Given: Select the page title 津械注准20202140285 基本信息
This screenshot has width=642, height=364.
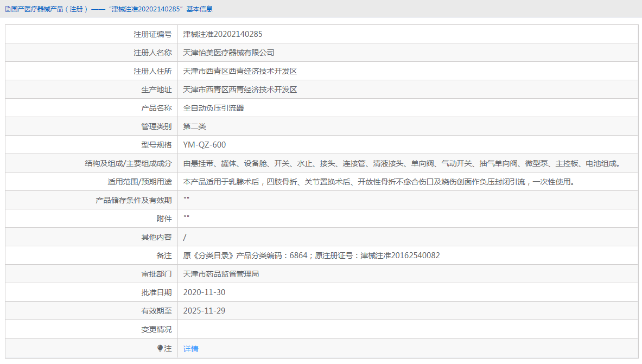Looking at the screenshot, I should (163, 9).
